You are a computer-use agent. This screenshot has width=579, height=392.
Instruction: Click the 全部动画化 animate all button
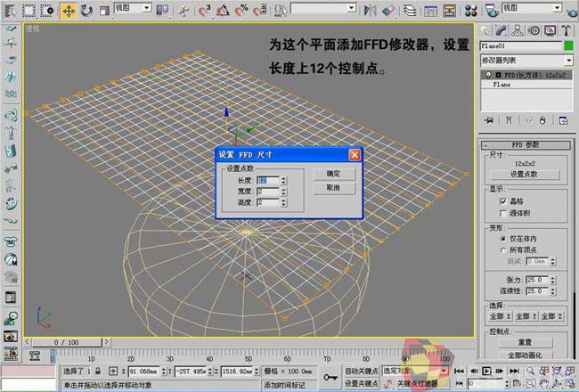pos(525,355)
